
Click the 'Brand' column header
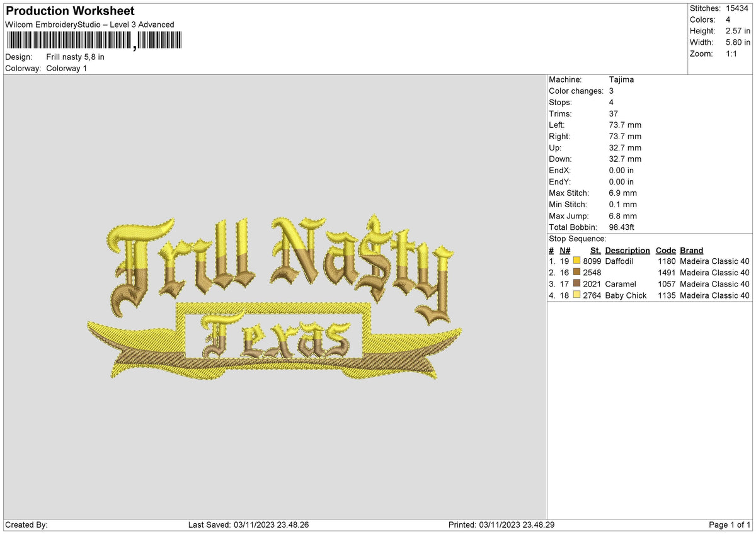[692, 251]
